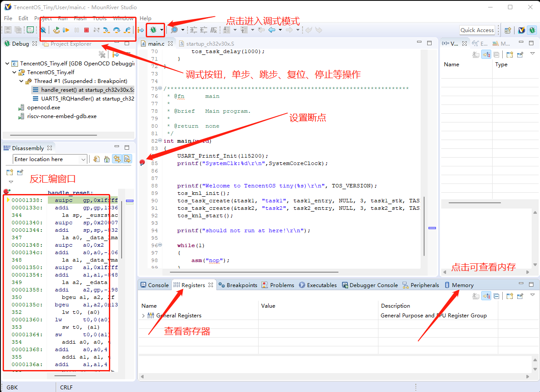Toggle the breakpoint marker at line 85
540x392 pixels.
[142, 163]
